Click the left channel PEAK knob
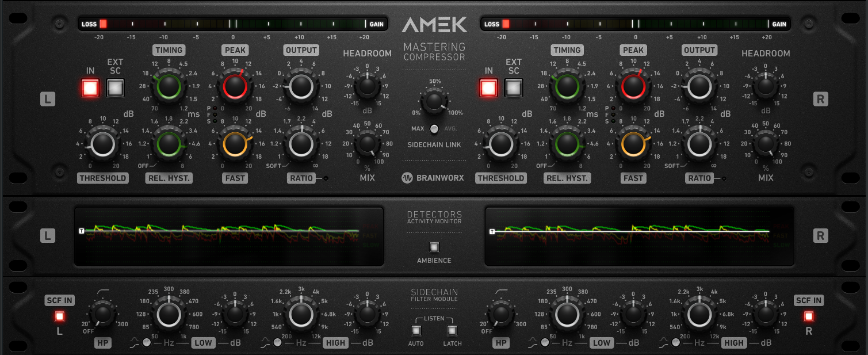Viewport: 868px width, 355px height. pyautogui.click(x=235, y=87)
